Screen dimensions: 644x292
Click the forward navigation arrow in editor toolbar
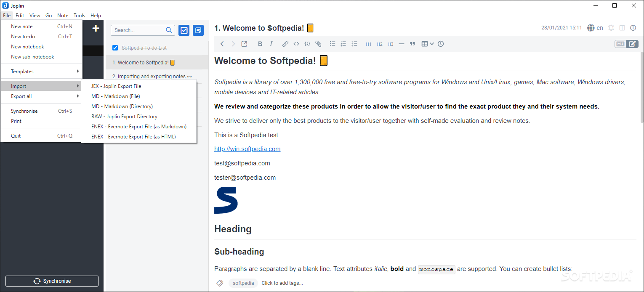233,44
